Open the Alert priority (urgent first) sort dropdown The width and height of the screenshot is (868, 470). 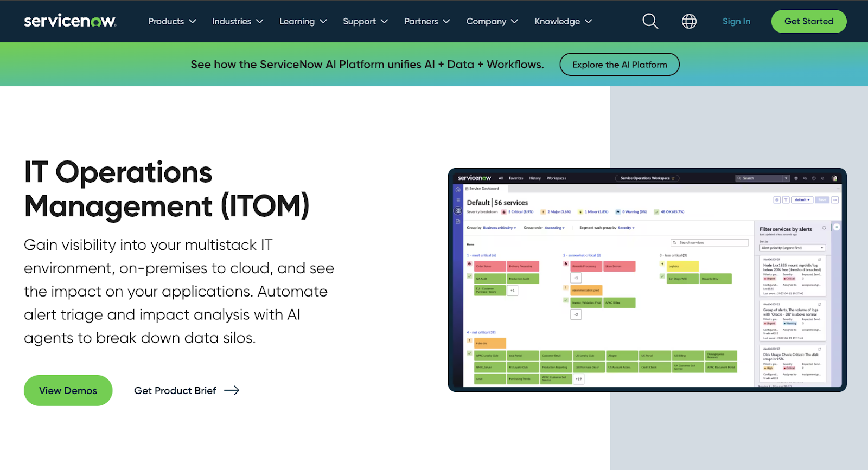point(793,248)
